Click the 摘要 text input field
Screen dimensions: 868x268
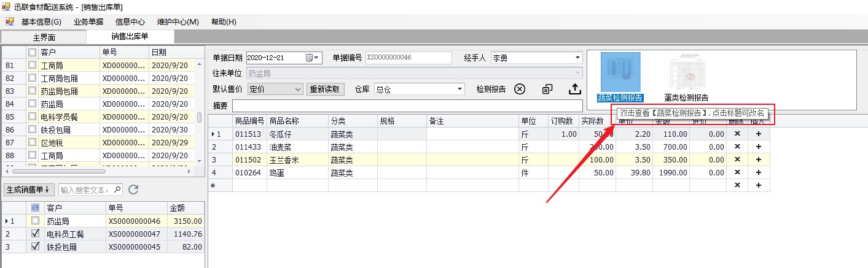point(407,105)
